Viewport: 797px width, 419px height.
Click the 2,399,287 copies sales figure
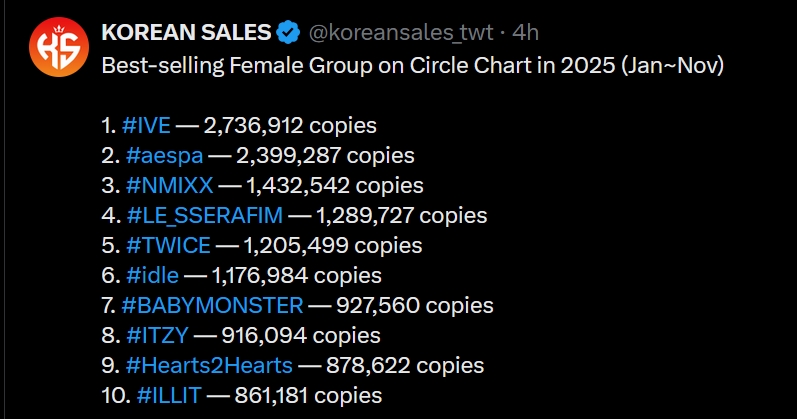point(327,156)
